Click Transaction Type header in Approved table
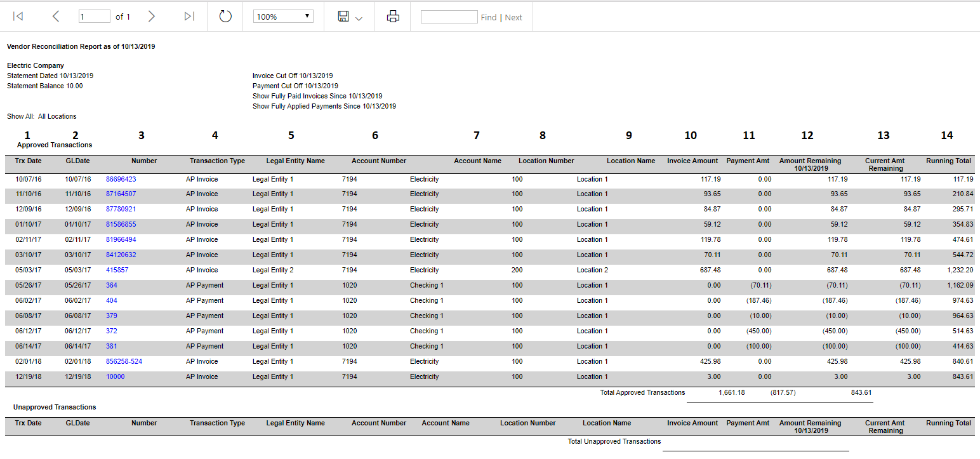Viewport: 980px width, 459px height. (x=217, y=161)
